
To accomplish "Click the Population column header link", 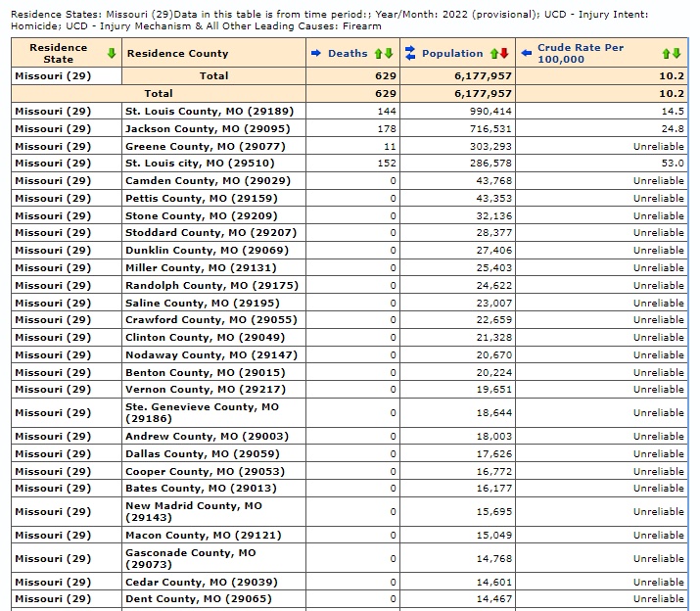I will point(452,53).
